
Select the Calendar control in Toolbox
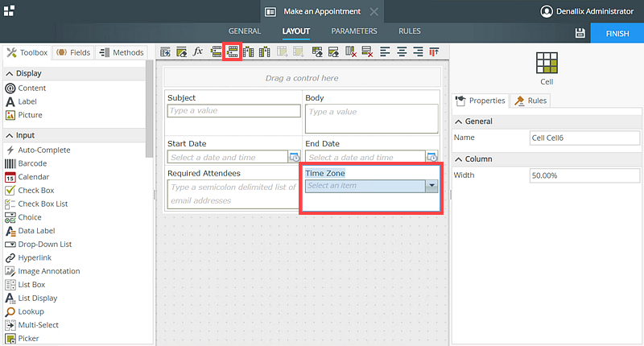pyautogui.click(x=33, y=177)
